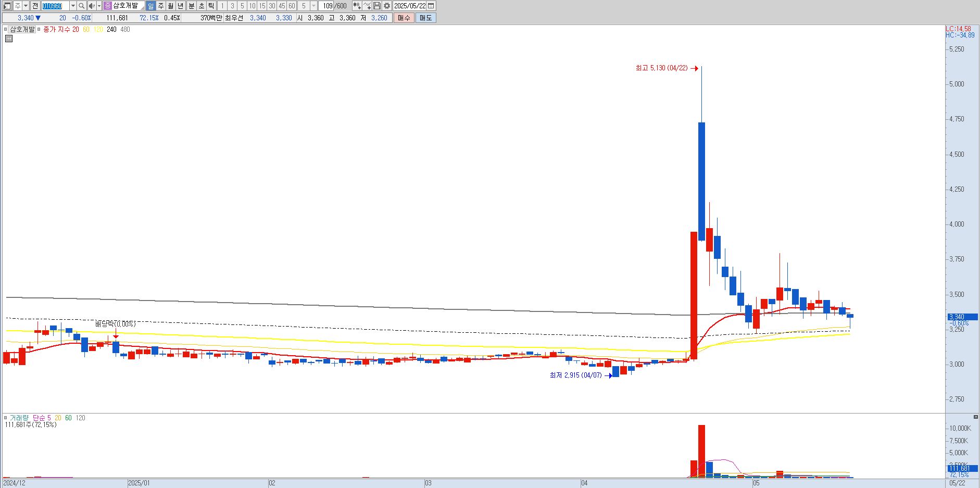Screen dimensions: 980x488
Task: Open the candlestick chart add tool
Action: click(x=357, y=6)
